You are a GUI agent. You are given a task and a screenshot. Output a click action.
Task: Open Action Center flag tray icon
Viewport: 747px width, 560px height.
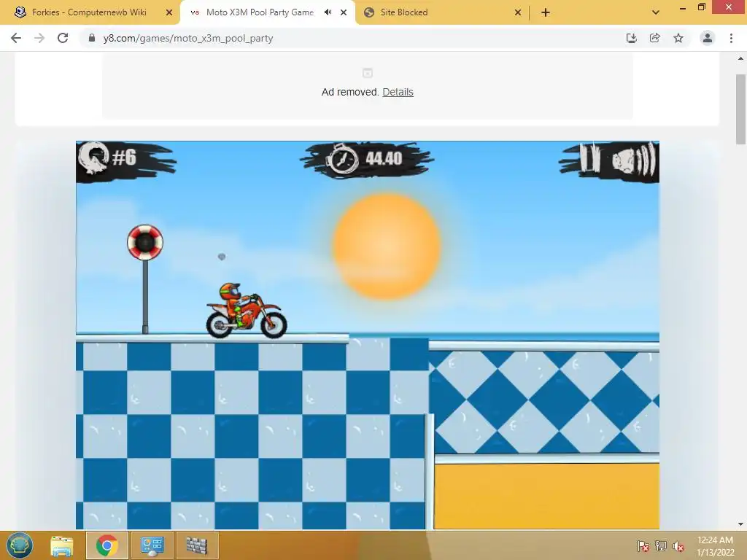(x=643, y=545)
